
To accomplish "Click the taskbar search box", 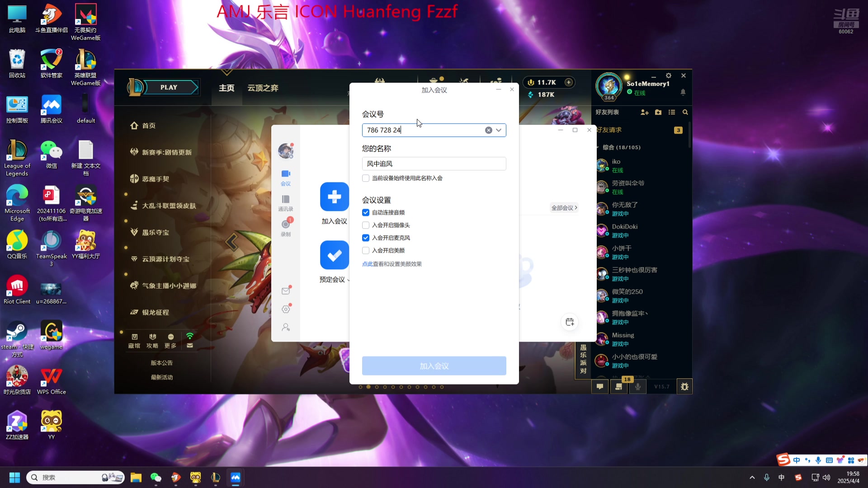I will coord(75,478).
